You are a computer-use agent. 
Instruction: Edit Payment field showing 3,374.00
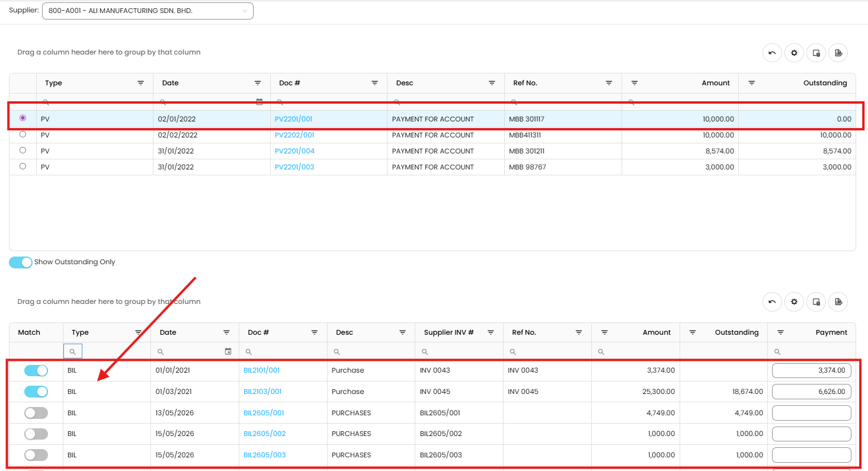(x=812, y=371)
